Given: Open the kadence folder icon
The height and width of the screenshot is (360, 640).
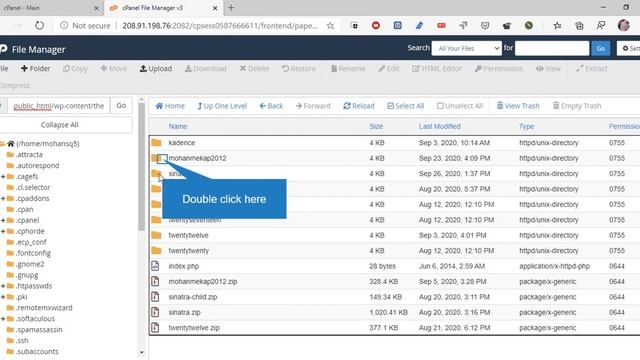Looking at the screenshot, I should 156,143.
